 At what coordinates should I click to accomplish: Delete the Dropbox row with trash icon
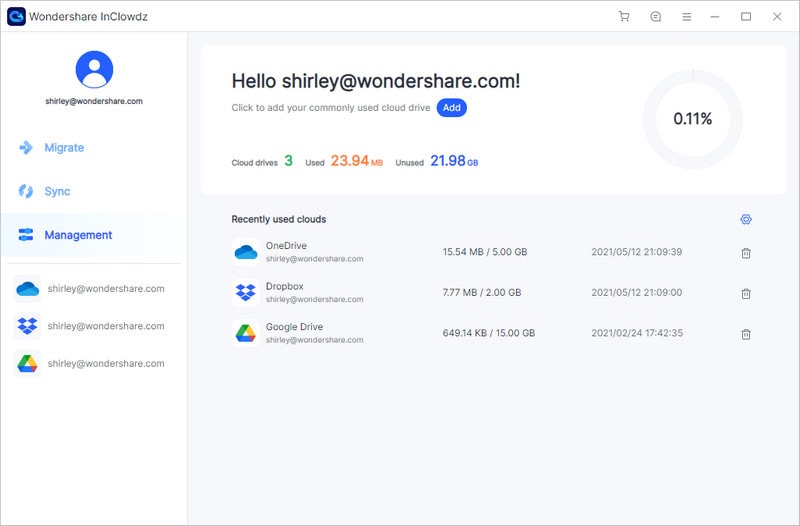pos(746,293)
